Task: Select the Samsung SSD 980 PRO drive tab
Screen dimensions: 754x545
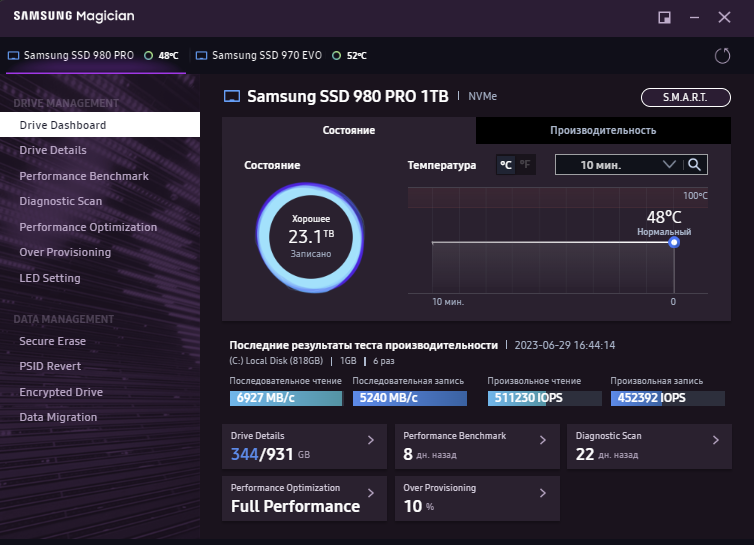Action: pyautogui.click(x=96, y=56)
